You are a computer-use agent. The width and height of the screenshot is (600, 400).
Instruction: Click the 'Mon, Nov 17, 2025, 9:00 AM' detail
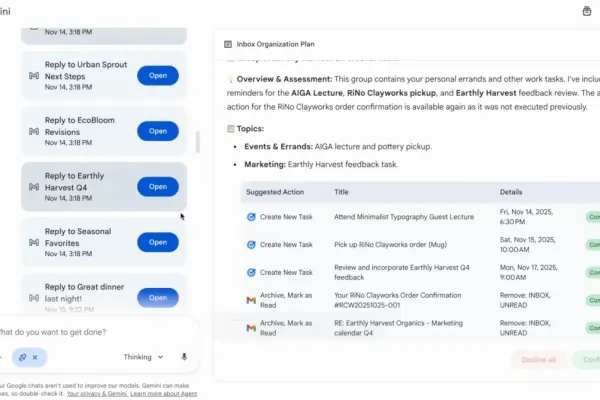tap(528, 273)
